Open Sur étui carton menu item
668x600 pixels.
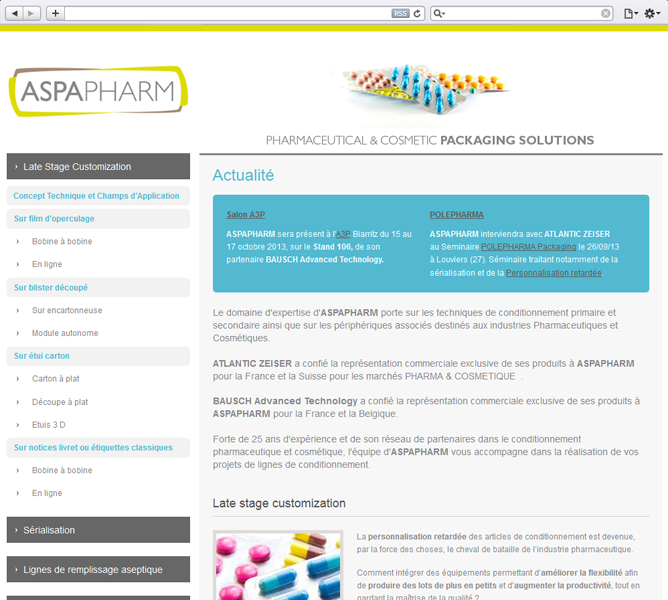[x=98, y=356]
